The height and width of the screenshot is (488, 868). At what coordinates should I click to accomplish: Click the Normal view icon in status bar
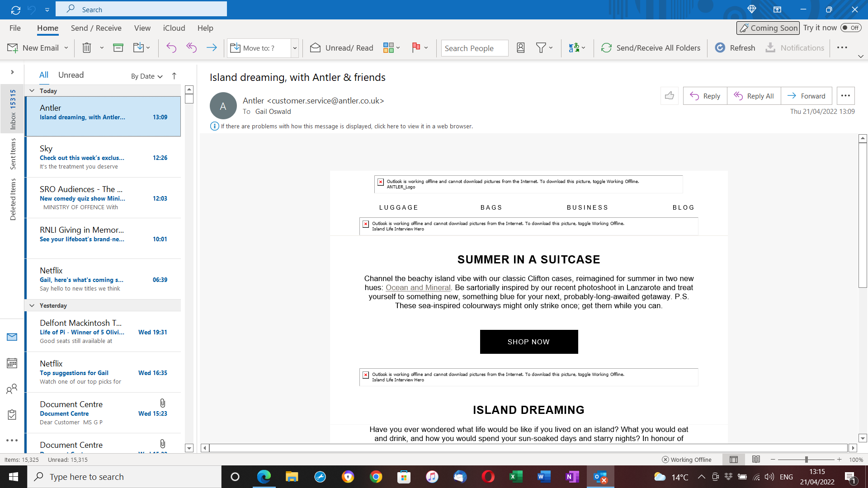pyautogui.click(x=734, y=460)
